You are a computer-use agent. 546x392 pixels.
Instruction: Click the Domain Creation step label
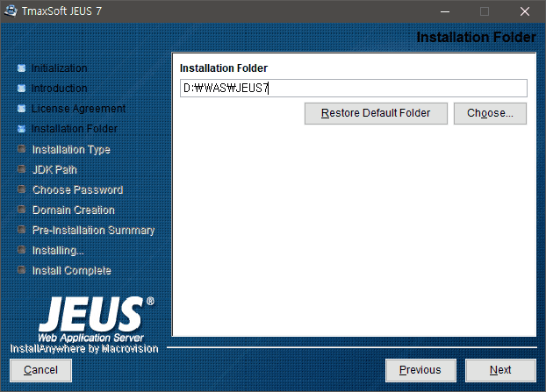(x=74, y=210)
